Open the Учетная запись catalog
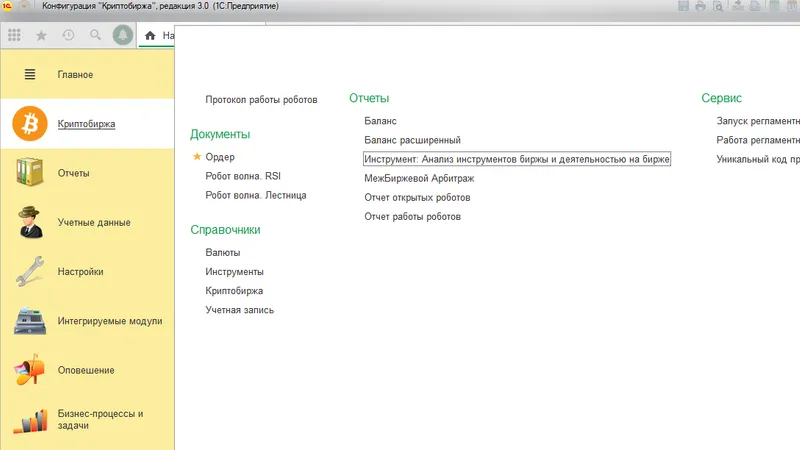Viewport: 800px width, 450px height. tap(239, 310)
